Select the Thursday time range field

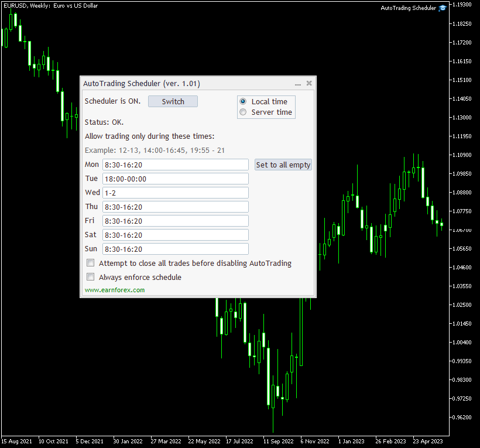(175, 207)
